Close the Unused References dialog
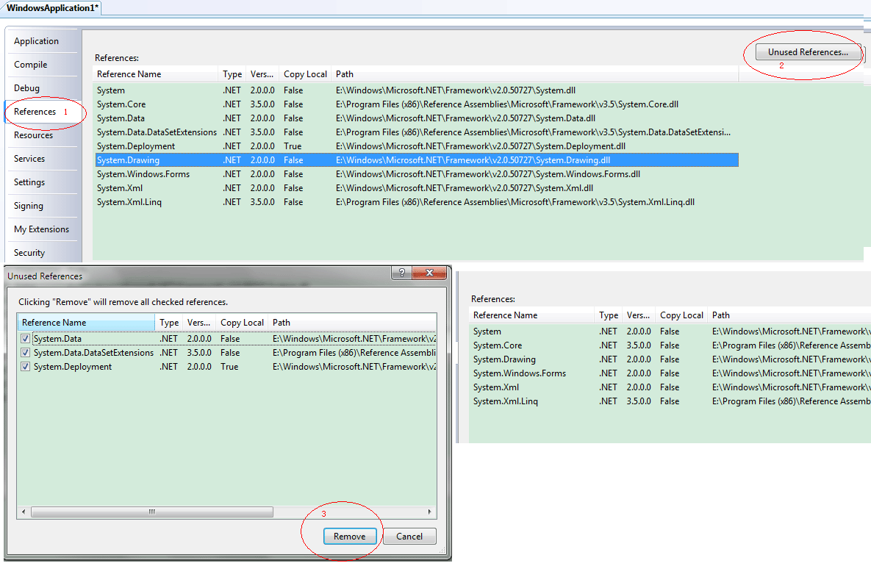871x588 pixels. [x=429, y=273]
